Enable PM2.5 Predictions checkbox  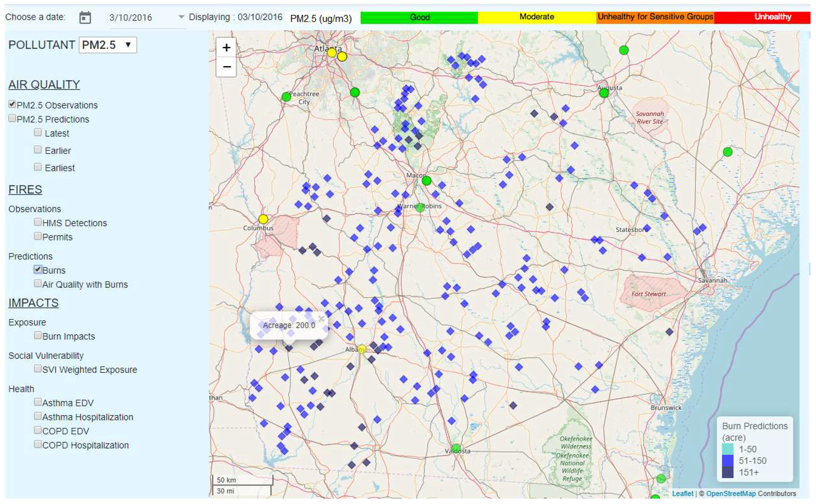pyautogui.click(x=12, y=118)
